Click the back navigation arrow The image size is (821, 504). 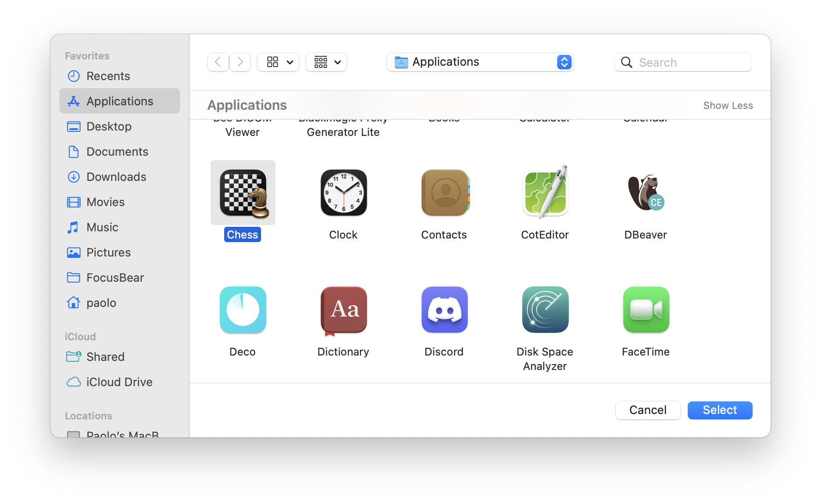pyautogui.click(x=218, y=62)
